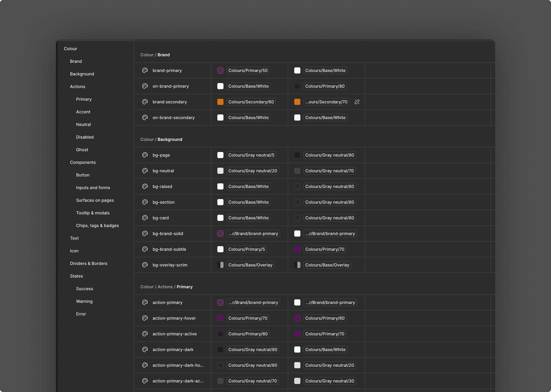Click Colours/Gray neutral/20 alias on bg-neutral row

coord(253,171)
